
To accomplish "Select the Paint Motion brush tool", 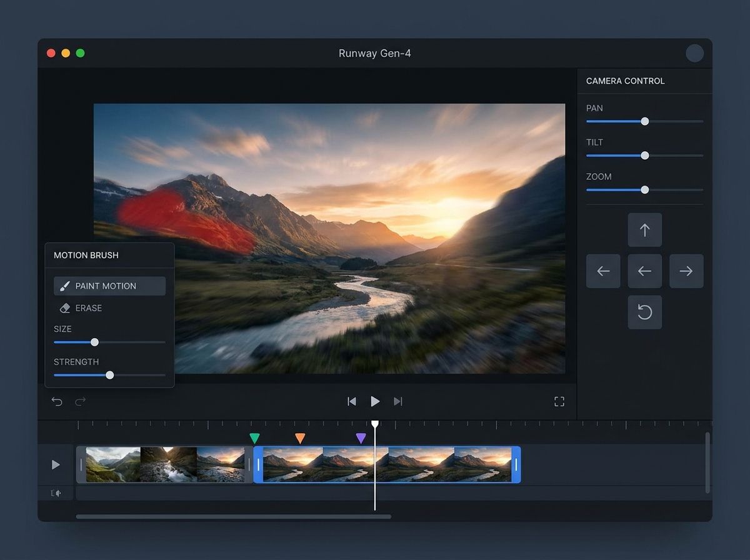I will tap(109, 286).
